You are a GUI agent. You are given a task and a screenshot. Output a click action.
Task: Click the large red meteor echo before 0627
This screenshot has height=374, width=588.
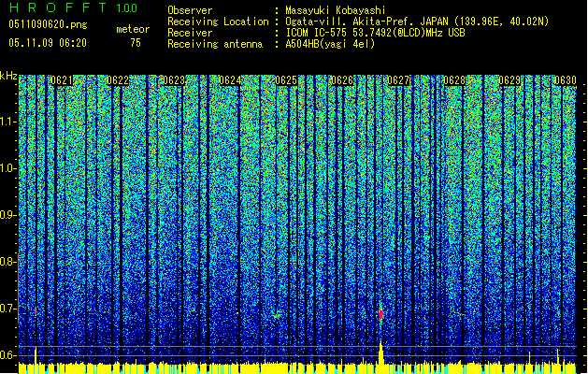pyautogui.click(x=381, y=313)
